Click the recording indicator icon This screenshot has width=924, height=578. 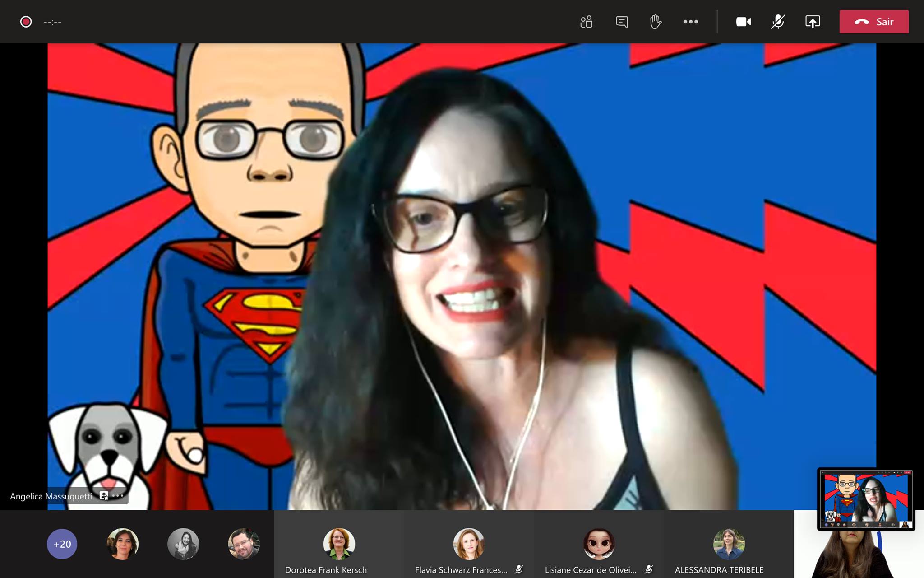pyautogui.click(x=26, y=22)
